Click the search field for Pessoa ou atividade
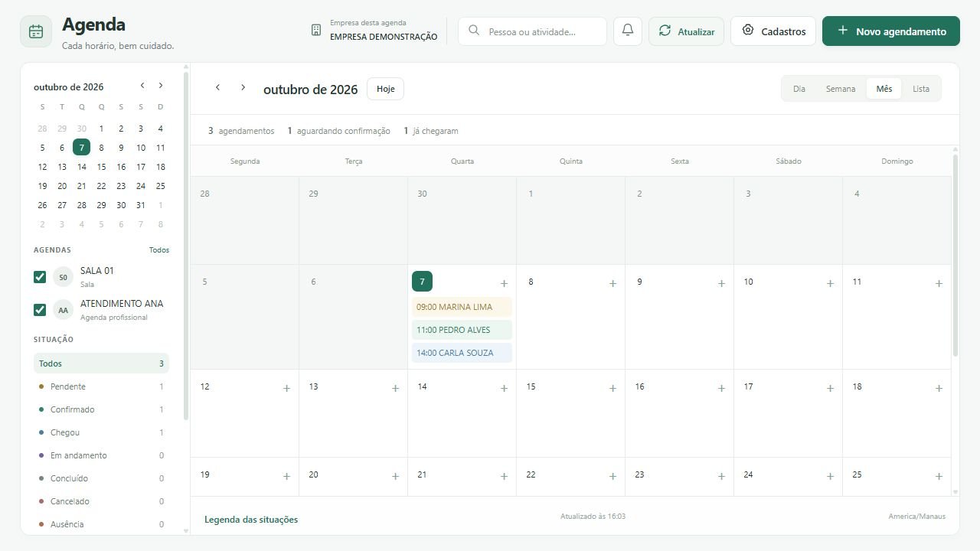This screenshot has width=980, height=551. [x=532, y=31]
